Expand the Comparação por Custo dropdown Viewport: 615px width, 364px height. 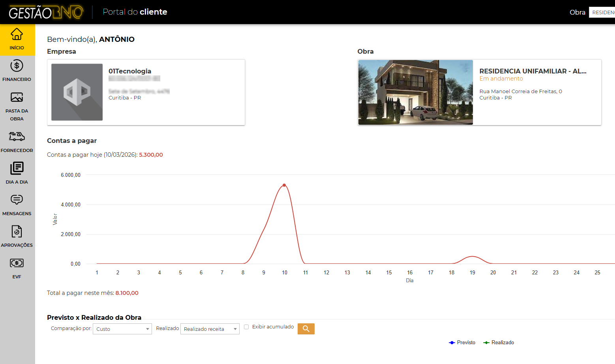pyautogui.click(x=122, y=329)
